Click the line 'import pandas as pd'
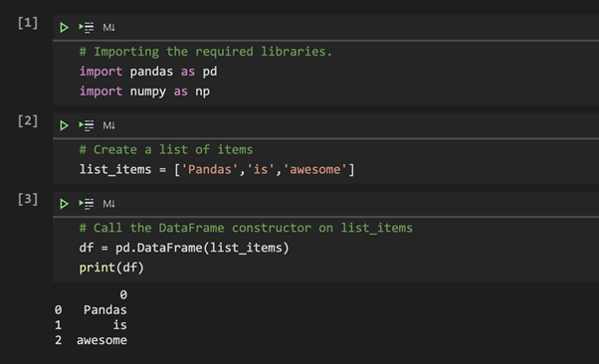This screenshot has width=599, height=364. pyautogui.click(x=148, y=72)
